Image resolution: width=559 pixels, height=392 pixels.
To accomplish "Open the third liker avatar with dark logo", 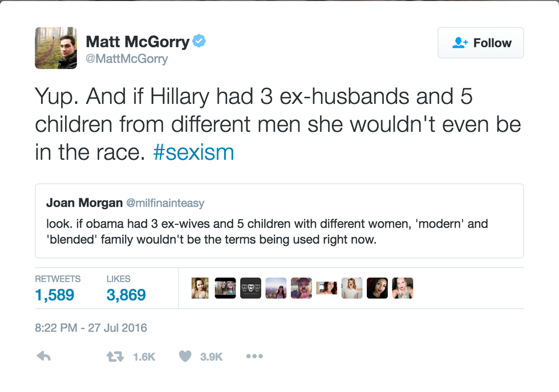I will point(250,288).
